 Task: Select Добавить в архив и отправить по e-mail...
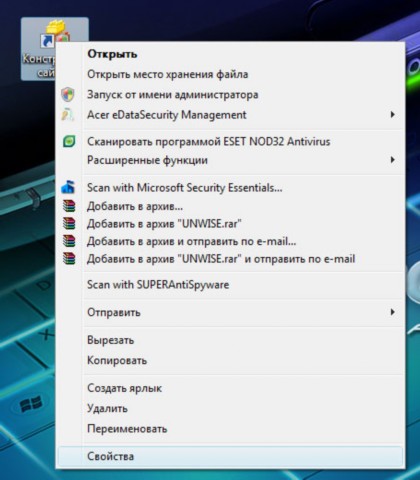[x=230, y=241]
